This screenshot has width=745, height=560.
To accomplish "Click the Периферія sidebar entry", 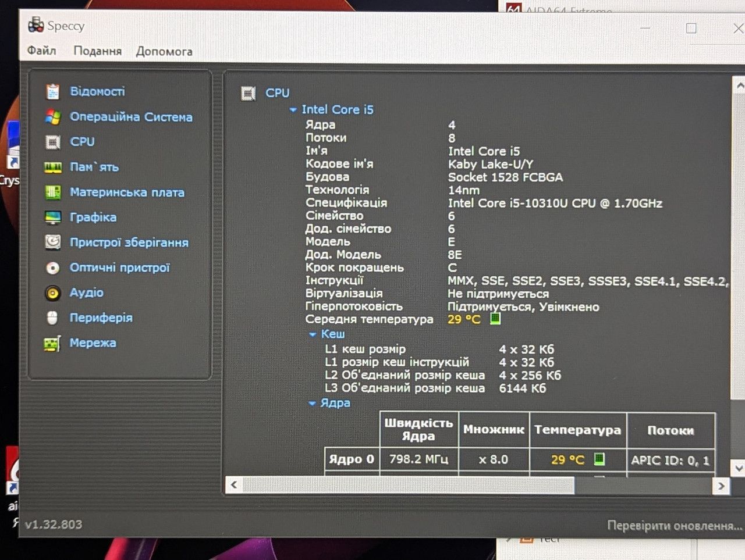I will (101, 318).
